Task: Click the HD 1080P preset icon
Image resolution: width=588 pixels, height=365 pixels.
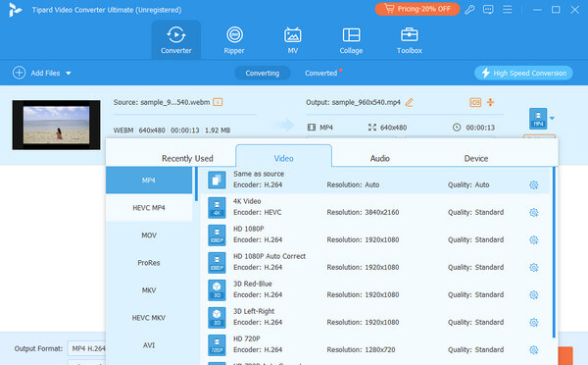Action: coord(217,235)
